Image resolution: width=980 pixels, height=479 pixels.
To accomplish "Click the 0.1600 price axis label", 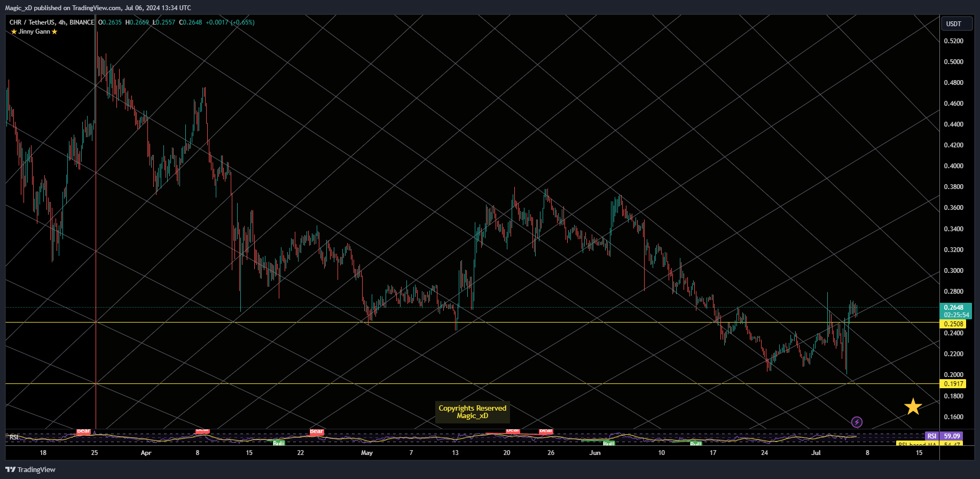I will [x=953, y=417].
